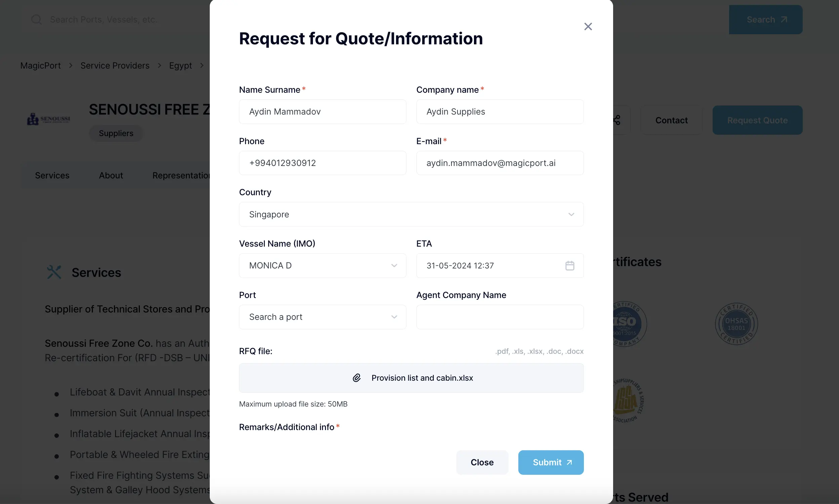Screen dimensions: 839x504
Task: Click the Agent Company Name input field
Action: click(x=500, y=317)
